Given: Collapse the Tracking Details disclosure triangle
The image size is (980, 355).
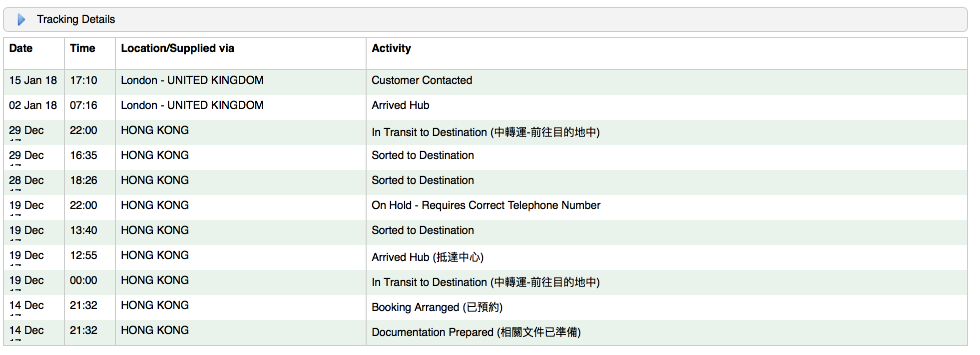Looking at the screenshot, I should pos(21,19).
